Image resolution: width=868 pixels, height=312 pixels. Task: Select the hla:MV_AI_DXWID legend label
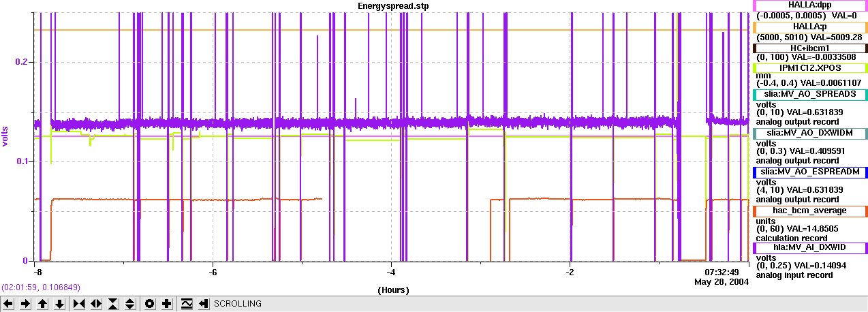coord(809,248)
